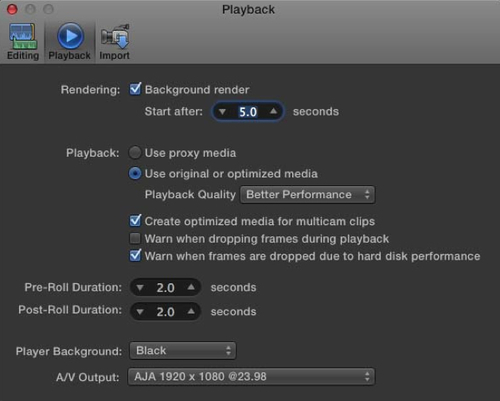The width and height of the screenshot is (500, 401).
Task: Select the Playback preferences icon
Action: click(x=70, y=36)
